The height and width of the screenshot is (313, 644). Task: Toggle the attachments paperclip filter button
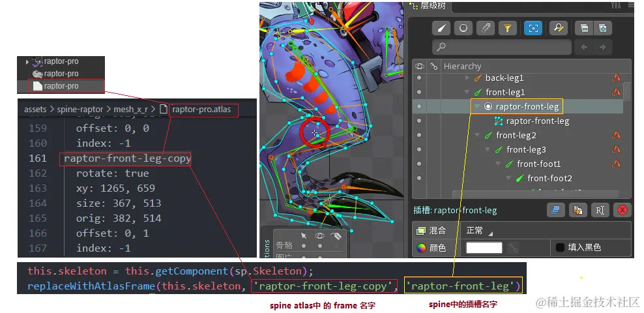pyautogui.click(x=486, y=28)
